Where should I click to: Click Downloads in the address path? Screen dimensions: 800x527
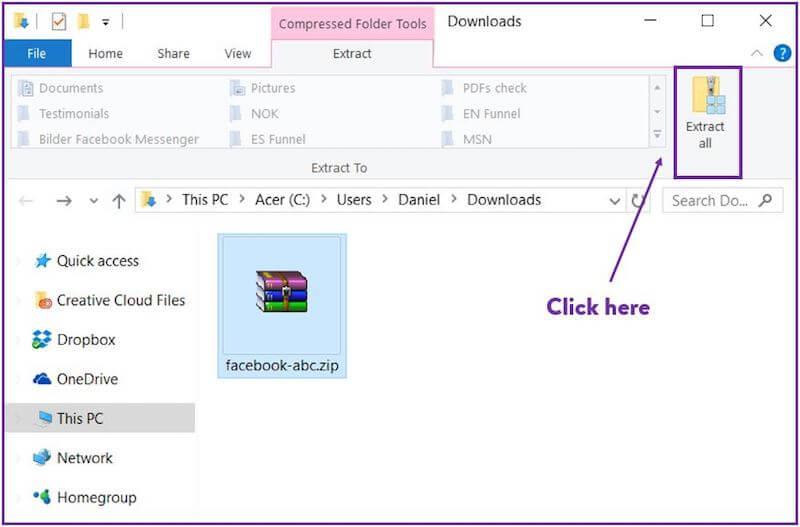504,200
